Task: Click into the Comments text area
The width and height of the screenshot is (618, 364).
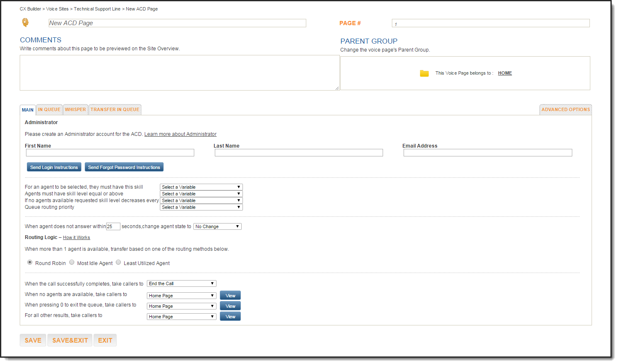Action: tap(179, 73)
